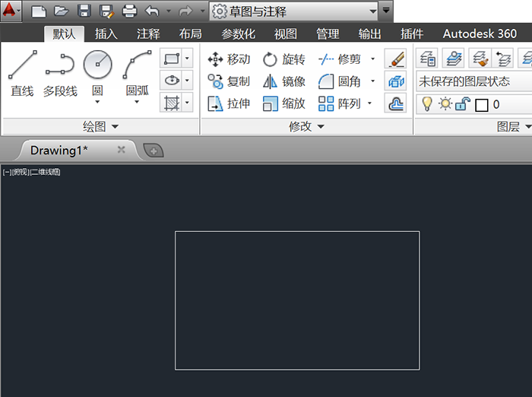
Task: Expand the Ellipse tool dropdown arrow
Action: pyautogui.click(x=187, y=81)
